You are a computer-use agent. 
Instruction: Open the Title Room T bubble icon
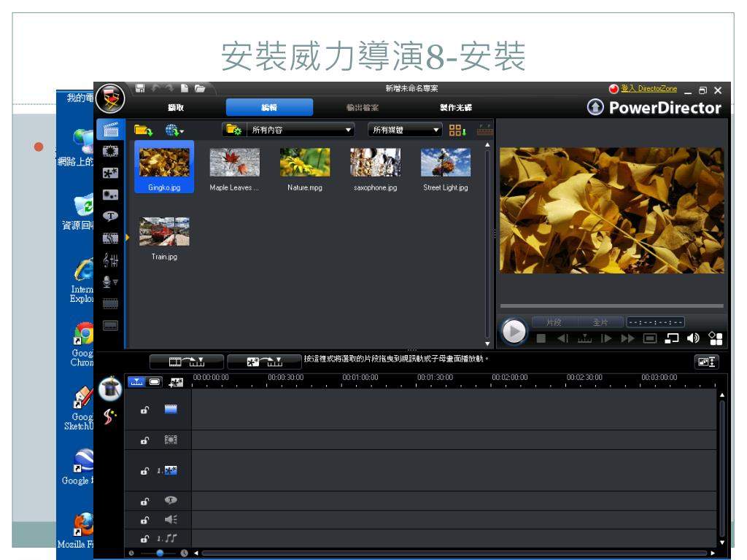111,216
